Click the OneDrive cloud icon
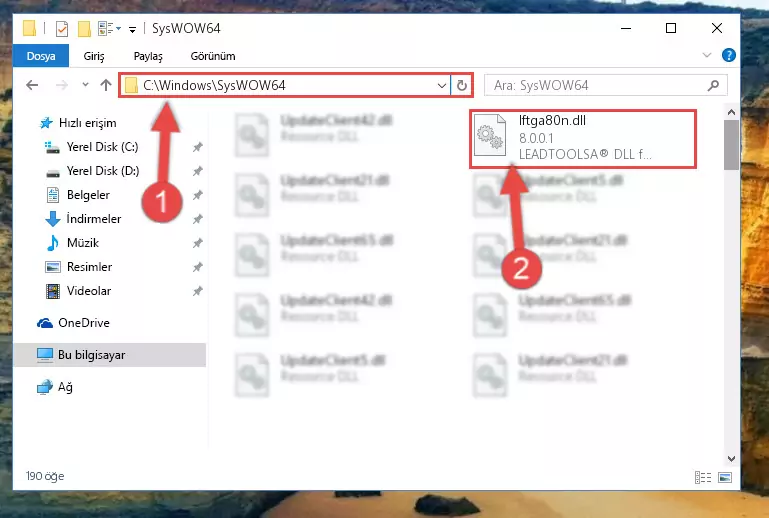 click(45, 323)
